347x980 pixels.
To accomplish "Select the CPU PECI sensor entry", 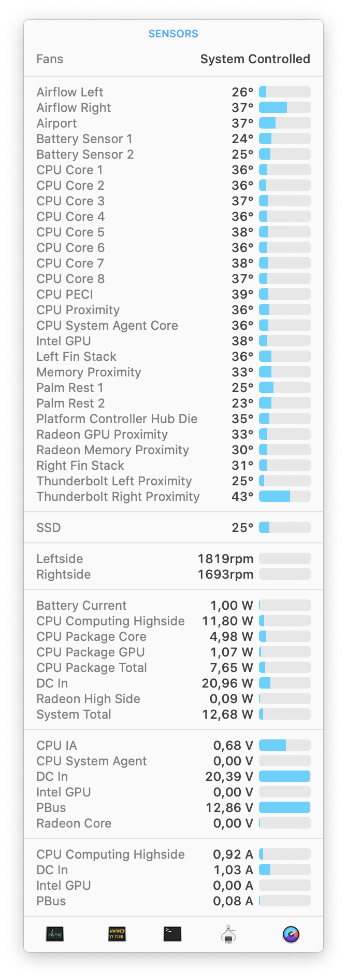I will point(65,295).
